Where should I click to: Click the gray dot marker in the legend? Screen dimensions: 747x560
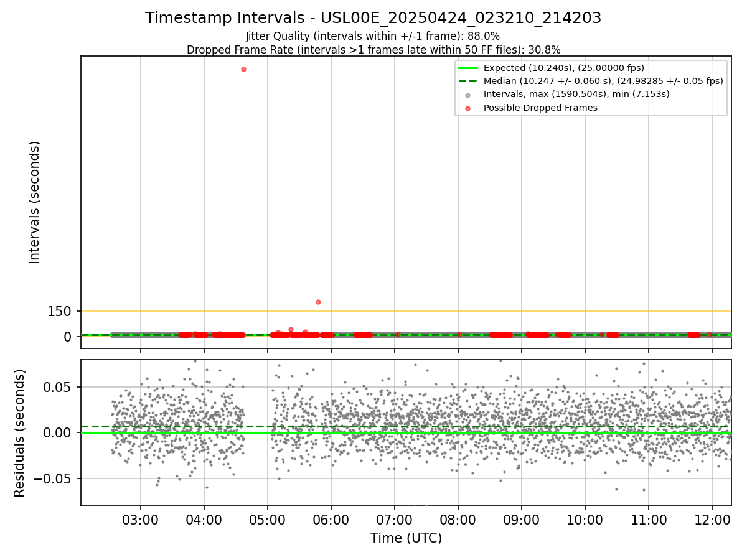point(467,95)
